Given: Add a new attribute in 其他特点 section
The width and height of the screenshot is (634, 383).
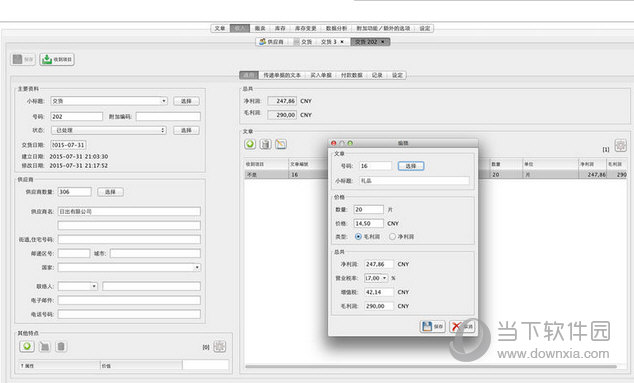Looking at the screenshot, I should (27, 346).
